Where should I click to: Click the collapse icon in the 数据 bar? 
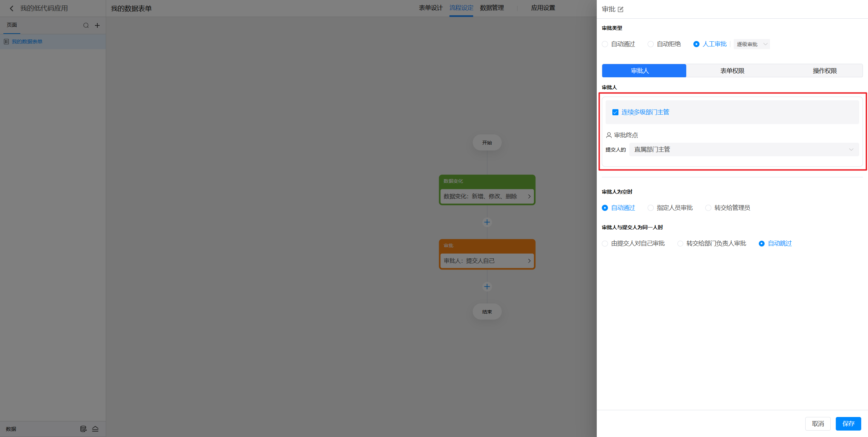[95, 429]
